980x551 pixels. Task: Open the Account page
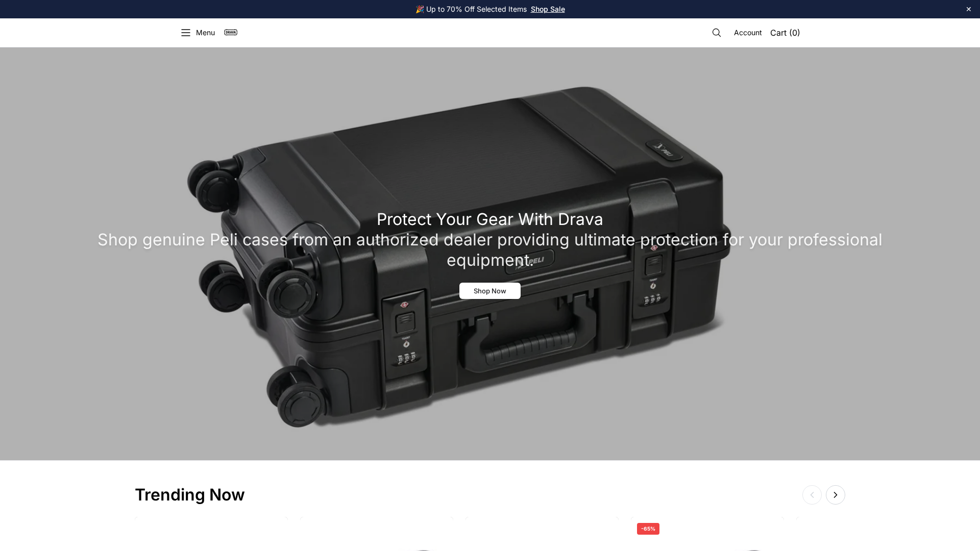pos(748,33)
